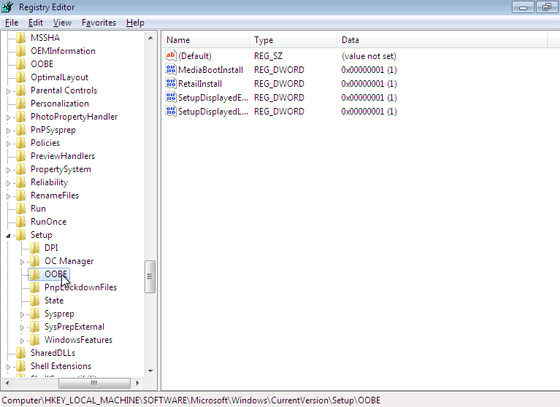Click the SetupDisplayedE... DWORD icon
Screen dimensions: 560x407
(x=171, y=97)
